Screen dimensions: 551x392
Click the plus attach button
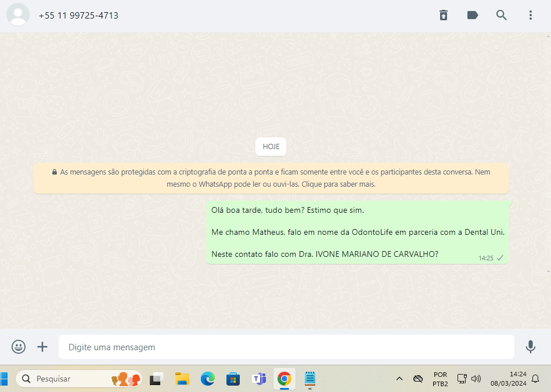point(42,347)
